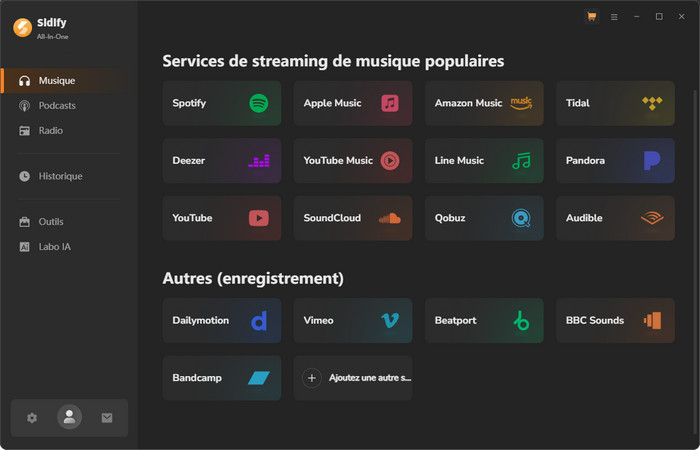Open Labo IA in the sidebar
Screen dimensions: 700x450
point(54,246)
